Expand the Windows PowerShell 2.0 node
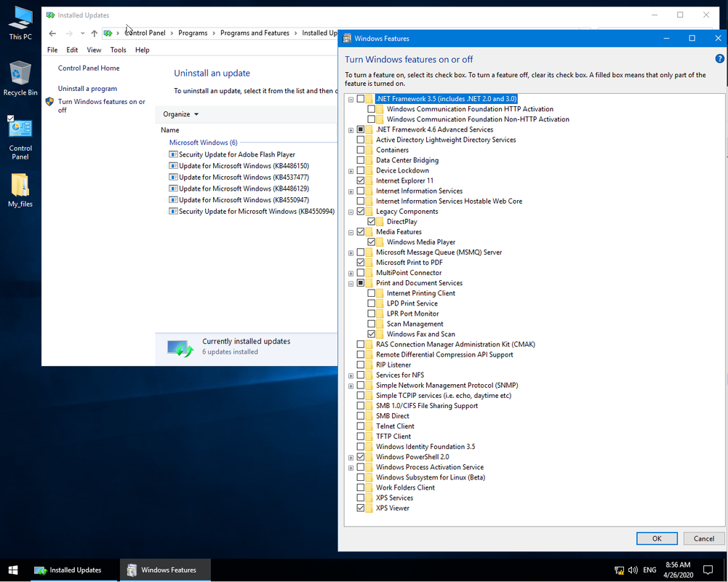 [351, 457]
